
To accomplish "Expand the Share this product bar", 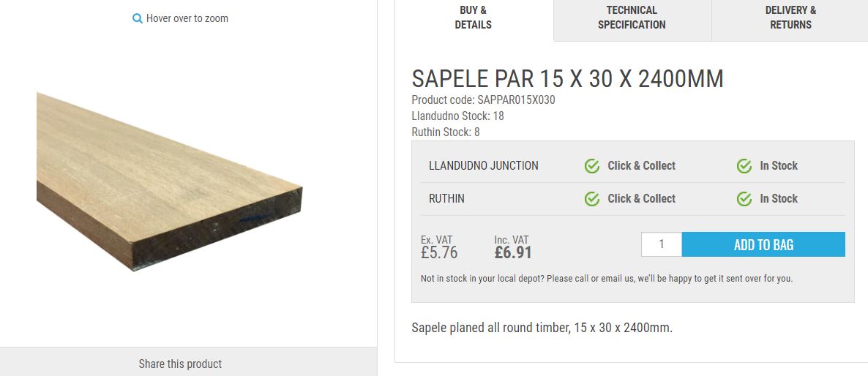I will pos(180,364).
